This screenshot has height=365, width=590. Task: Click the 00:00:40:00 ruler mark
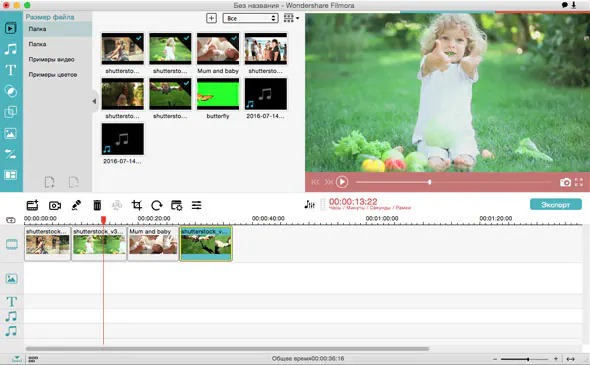tap(268, 218)
